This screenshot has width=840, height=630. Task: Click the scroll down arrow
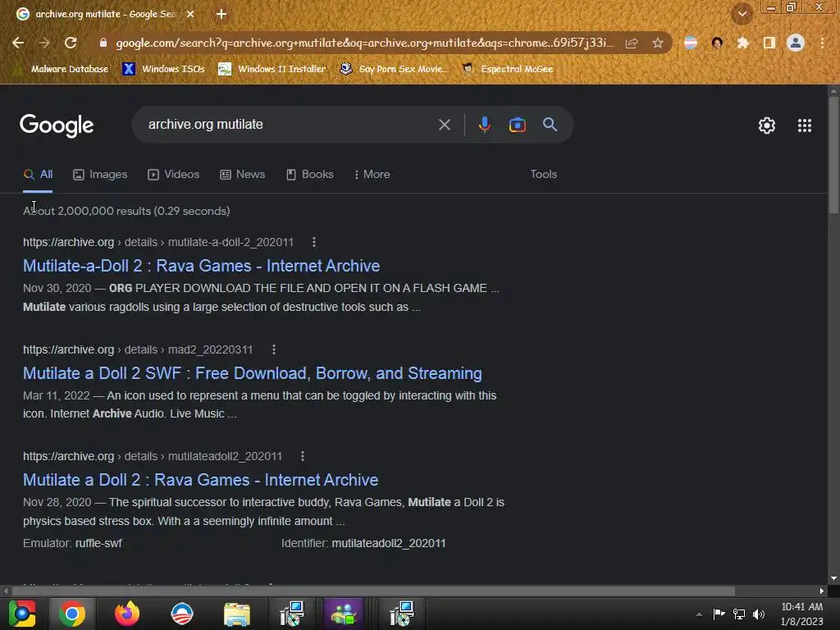[833, 578]
